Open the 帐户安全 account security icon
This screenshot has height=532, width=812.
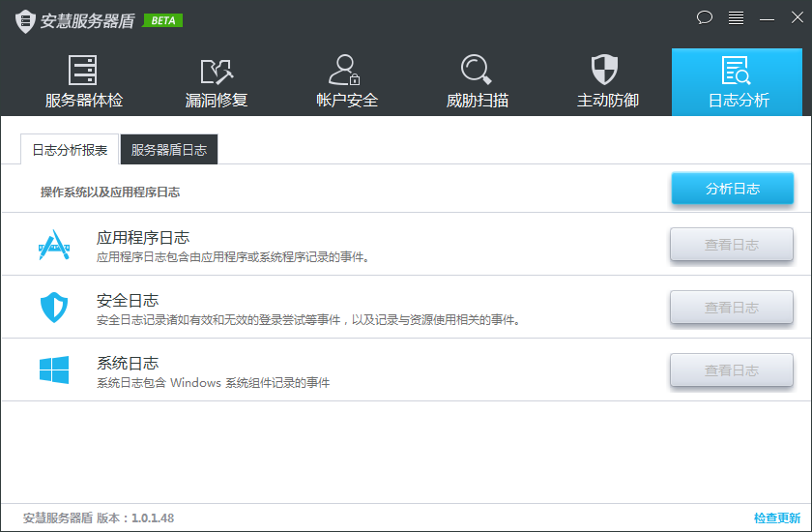coord(346,71)
